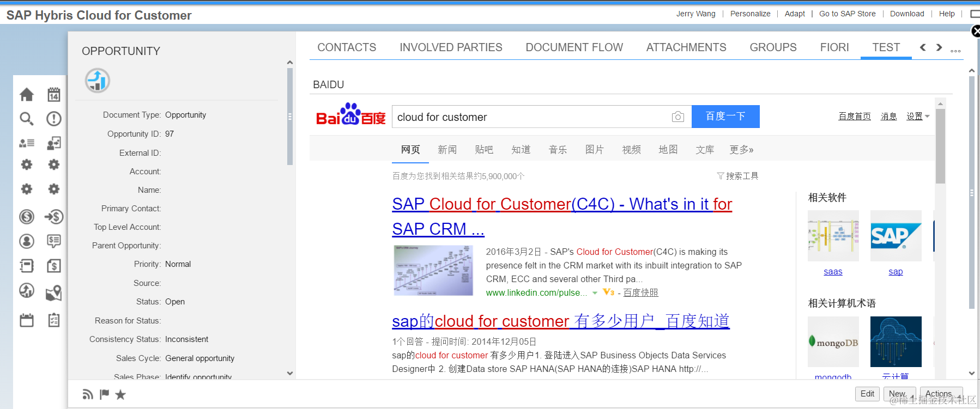Viewport: 980px width, 409px height.
Task: Click the circled dollar sign sidebar icon
Action: pyautogui.click(x=27, y=217)
